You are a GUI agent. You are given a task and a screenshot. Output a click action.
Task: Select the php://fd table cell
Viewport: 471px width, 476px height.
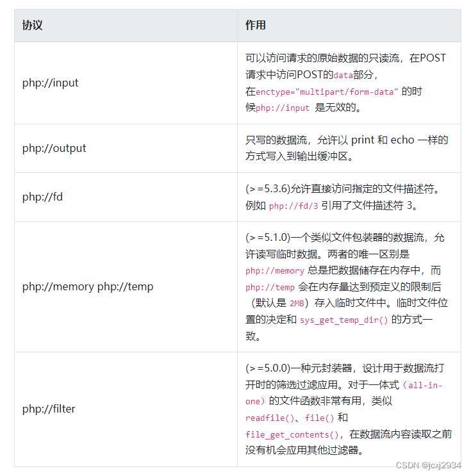point(126,197)
